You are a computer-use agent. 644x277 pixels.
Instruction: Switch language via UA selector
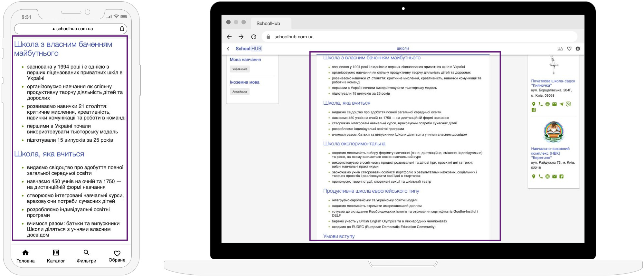[560, 49]
